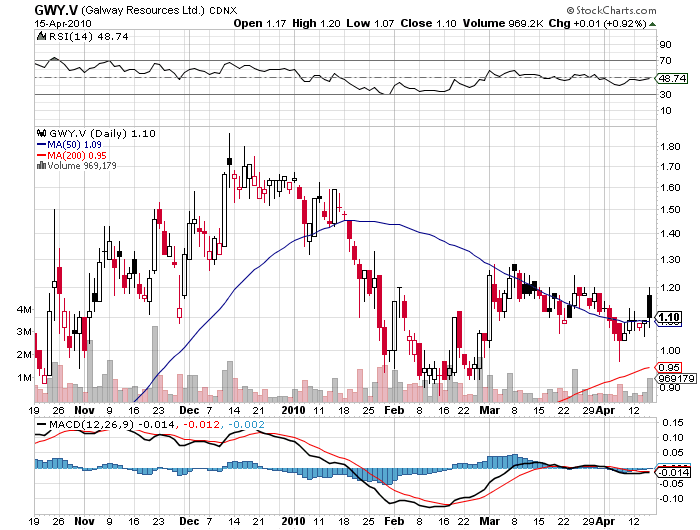The height and width of the screenshot is (530, 700).
Task: Click the 969179 volume tag
Action: (x=676, y=379)
